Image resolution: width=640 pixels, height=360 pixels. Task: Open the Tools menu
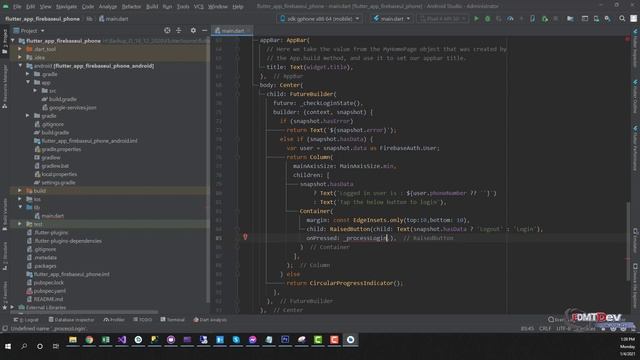183,7
